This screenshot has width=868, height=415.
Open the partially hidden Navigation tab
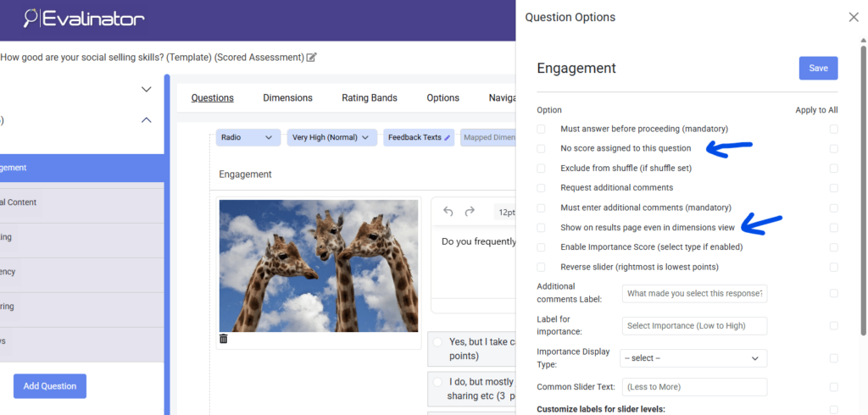click(502, 98)
